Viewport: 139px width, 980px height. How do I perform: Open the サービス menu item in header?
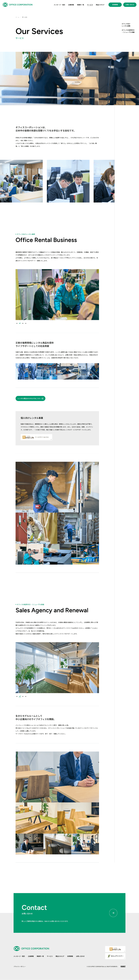pyautogui.click(x=90, y=5)
